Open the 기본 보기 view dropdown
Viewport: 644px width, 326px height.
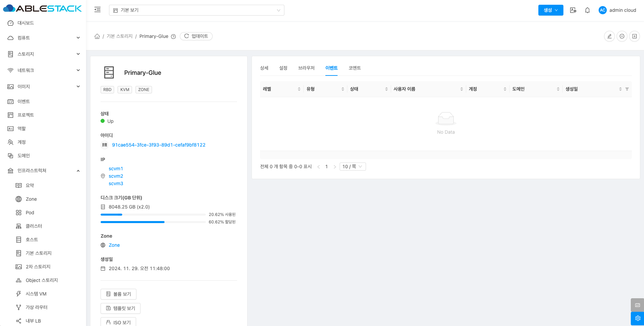coord(196,10)
